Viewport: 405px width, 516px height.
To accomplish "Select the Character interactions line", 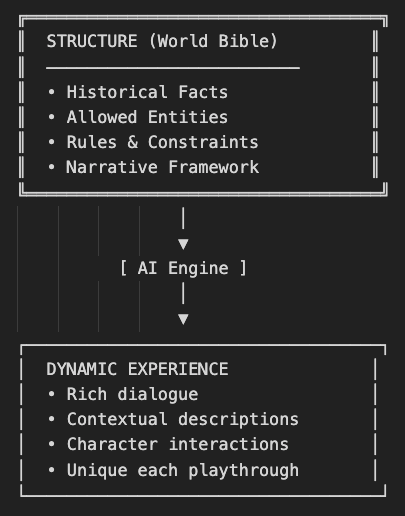I will tap(168, 444).
